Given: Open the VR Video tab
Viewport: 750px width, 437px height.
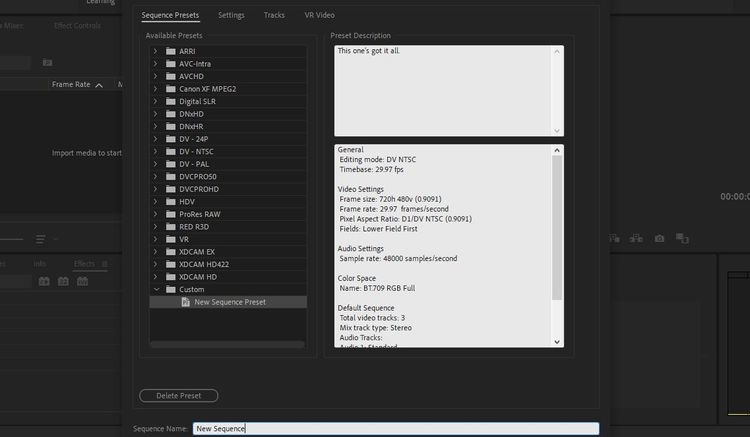Looking at the screenshot, I should [x=320, y=15].
